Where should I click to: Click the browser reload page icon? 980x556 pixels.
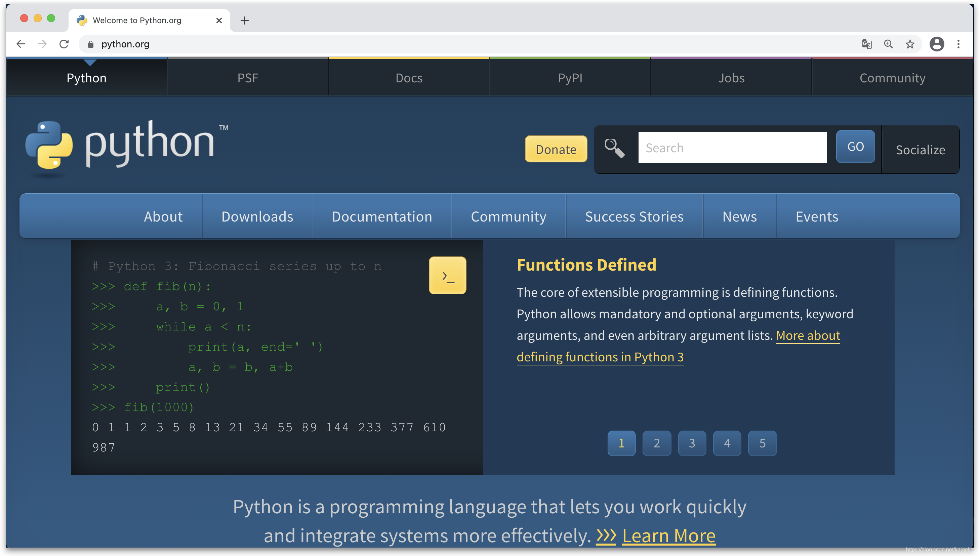coord(64,44)
